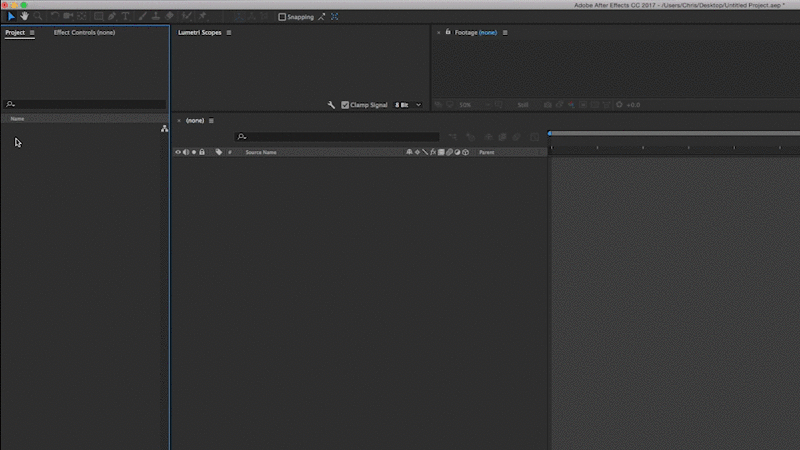Click the Audio speaker column icon
The width and height of the screenshot is (800, 450).
tap(186, 152)
